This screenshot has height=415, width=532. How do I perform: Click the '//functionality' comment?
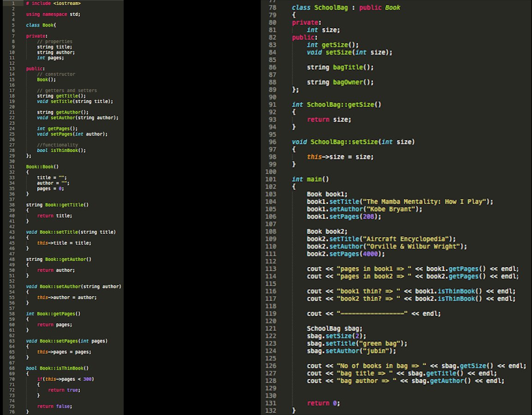pos(57,145)
